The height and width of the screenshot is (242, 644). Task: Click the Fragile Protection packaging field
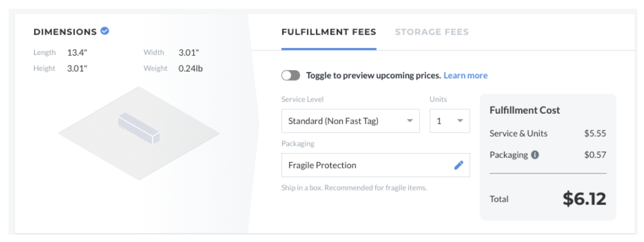pos(375,165)
